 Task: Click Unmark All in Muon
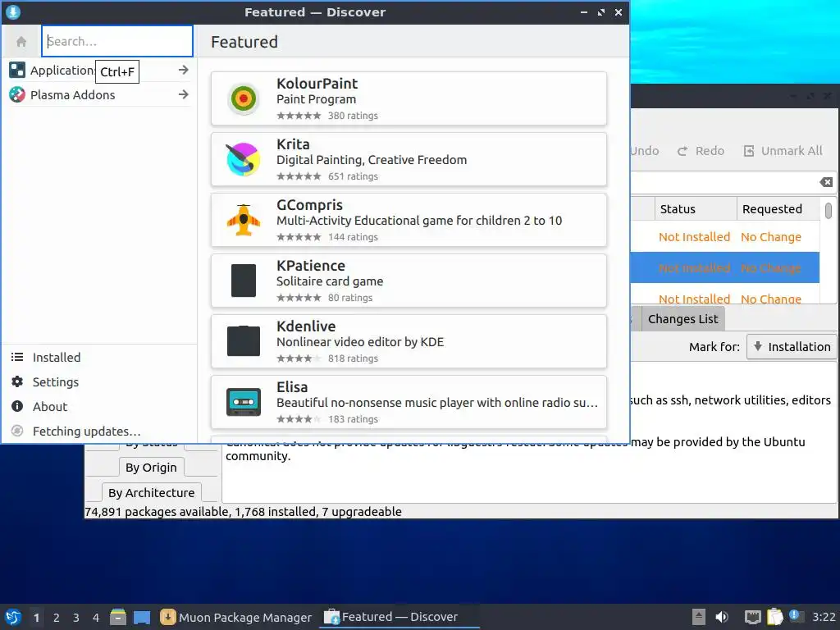point(783,151)
